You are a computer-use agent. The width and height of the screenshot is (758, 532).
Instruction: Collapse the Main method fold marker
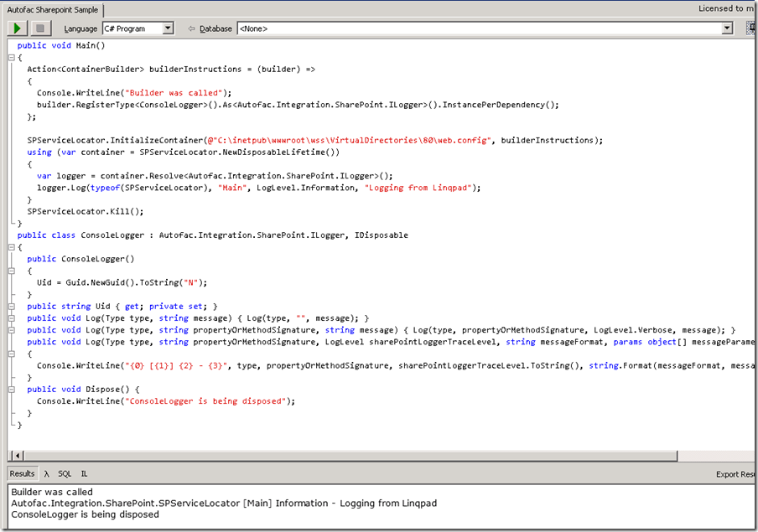[12, 58]
